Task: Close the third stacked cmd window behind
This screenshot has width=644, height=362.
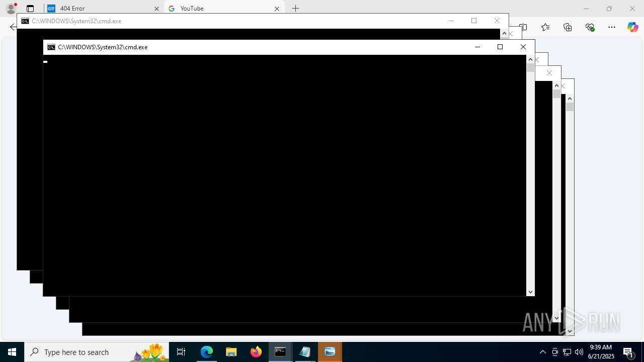Action: click(536, 60)
